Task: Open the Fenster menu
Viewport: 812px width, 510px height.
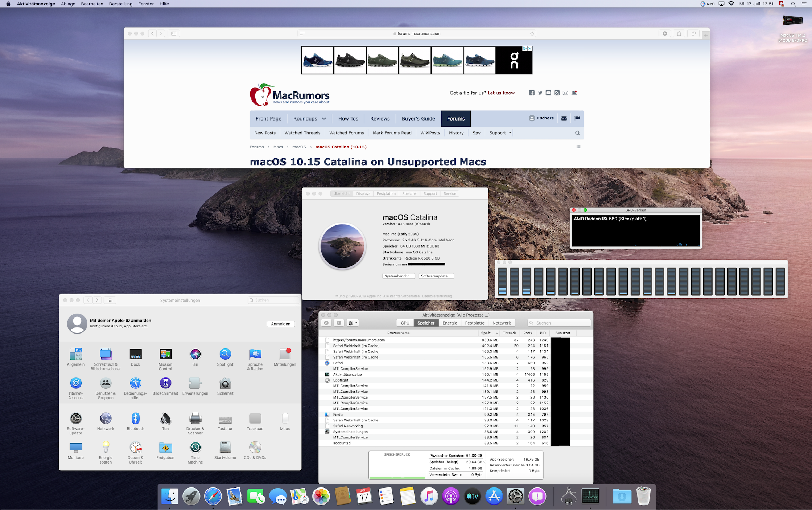Action: [x=146, y=4]
